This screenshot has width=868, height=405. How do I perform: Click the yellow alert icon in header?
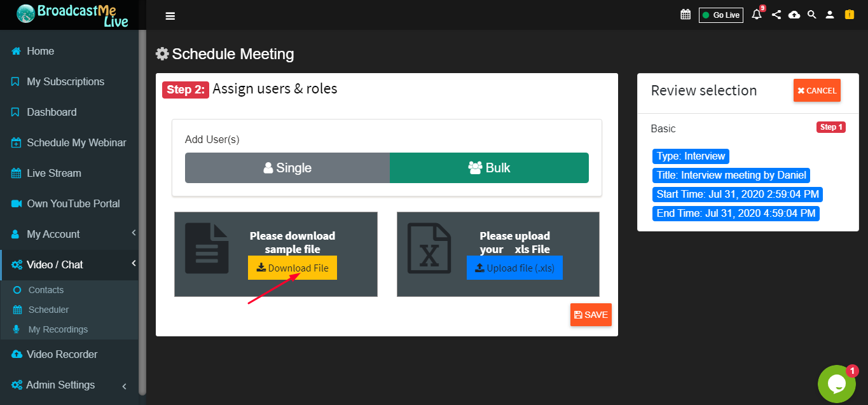pyautogui.click(x=849, y=14)
